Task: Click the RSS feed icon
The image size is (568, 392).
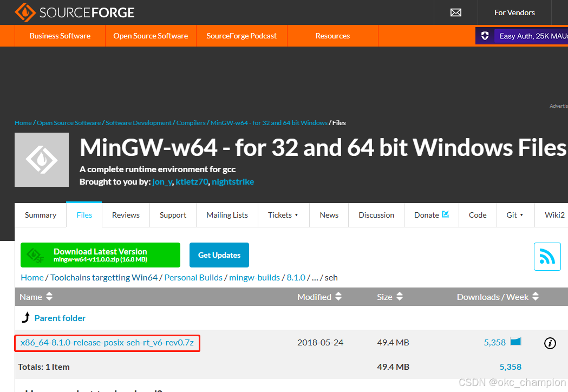Action: [547, 255]
